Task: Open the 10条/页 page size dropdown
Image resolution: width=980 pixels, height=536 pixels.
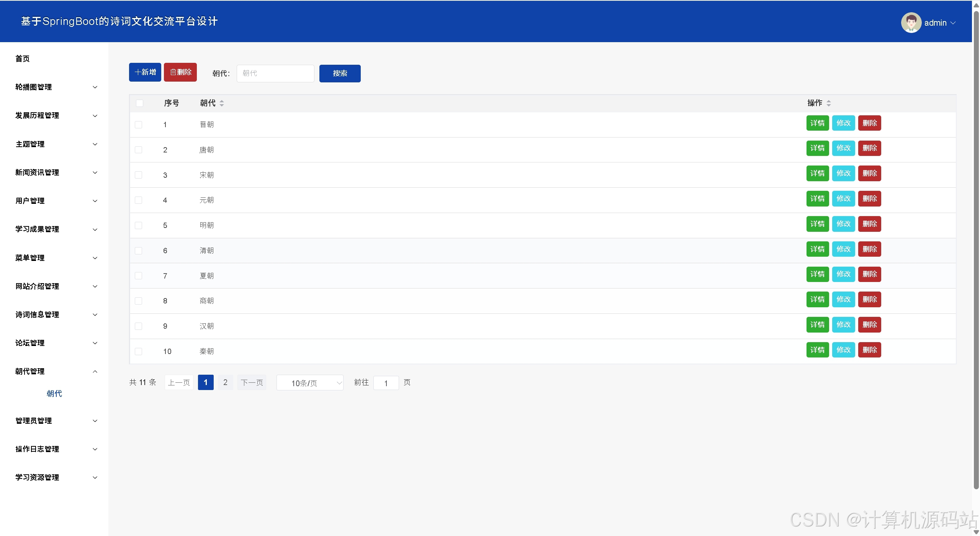Action: [310, 383]
